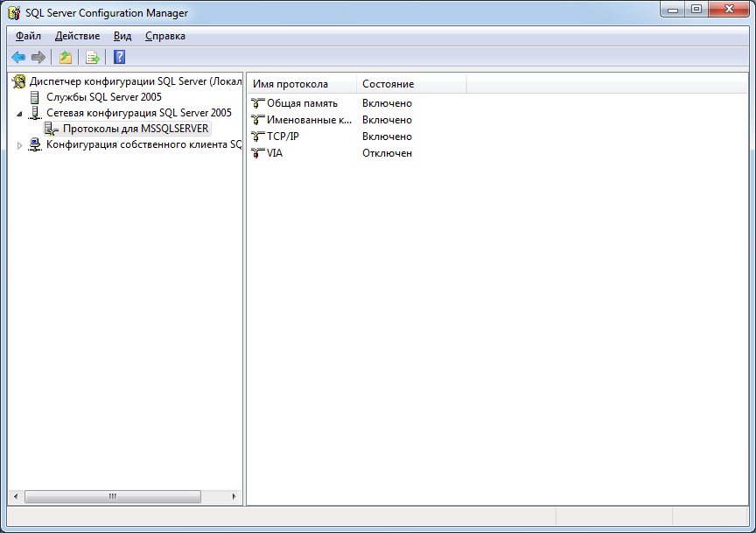This screenshot has height=533, width=756.
Task: Open the Help question mark icon
Action: pos(119,57)
